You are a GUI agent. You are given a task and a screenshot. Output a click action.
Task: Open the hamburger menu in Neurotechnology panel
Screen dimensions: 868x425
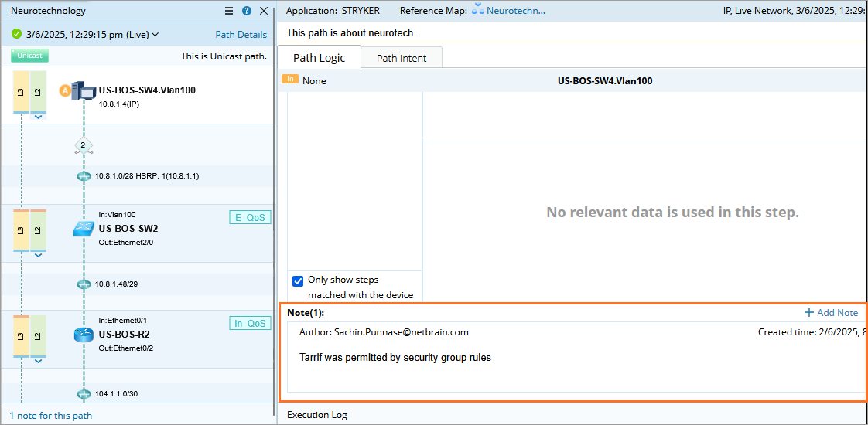click(x=229, y=11)
